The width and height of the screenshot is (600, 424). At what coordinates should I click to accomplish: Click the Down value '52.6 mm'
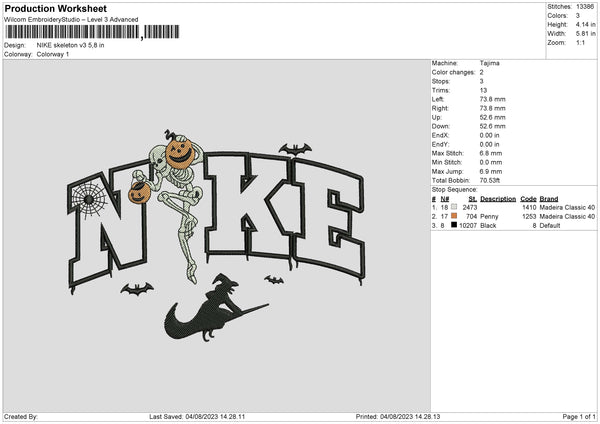tap(492, 126)
